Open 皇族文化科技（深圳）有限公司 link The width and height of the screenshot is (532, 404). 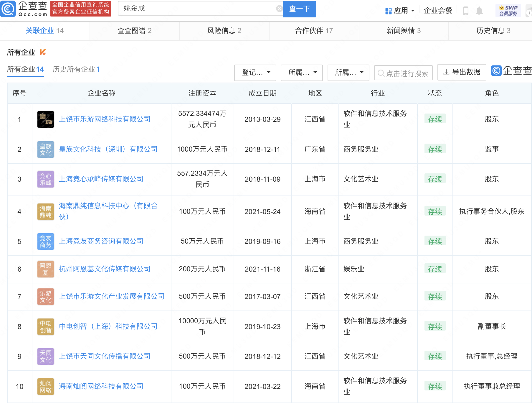coord(108,149)
